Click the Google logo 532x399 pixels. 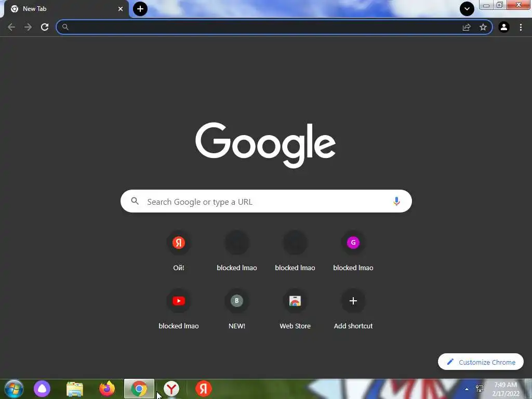pos(265,145)
